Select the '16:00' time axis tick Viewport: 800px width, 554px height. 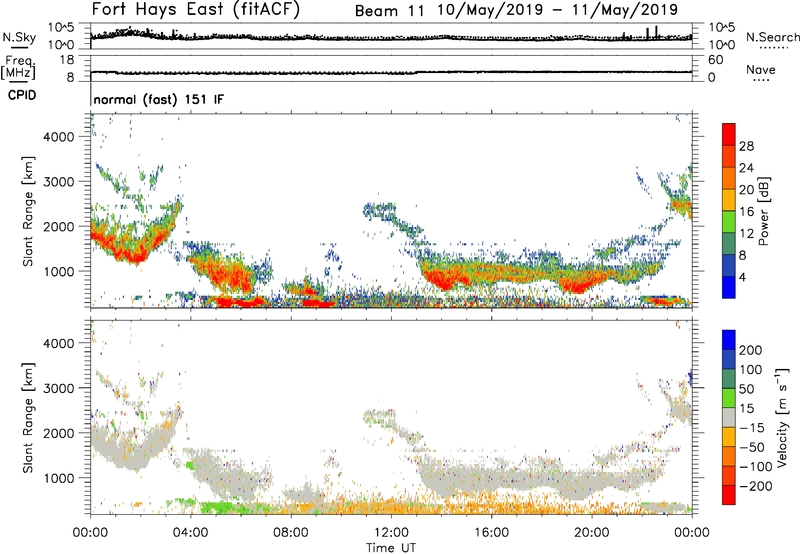point(491,533)
